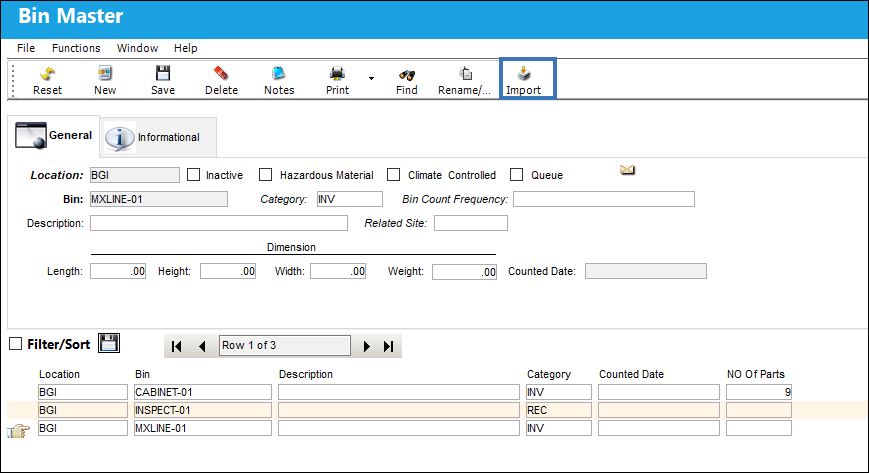
Task: Click the Description input field in form
Action: tap(219, 223)
